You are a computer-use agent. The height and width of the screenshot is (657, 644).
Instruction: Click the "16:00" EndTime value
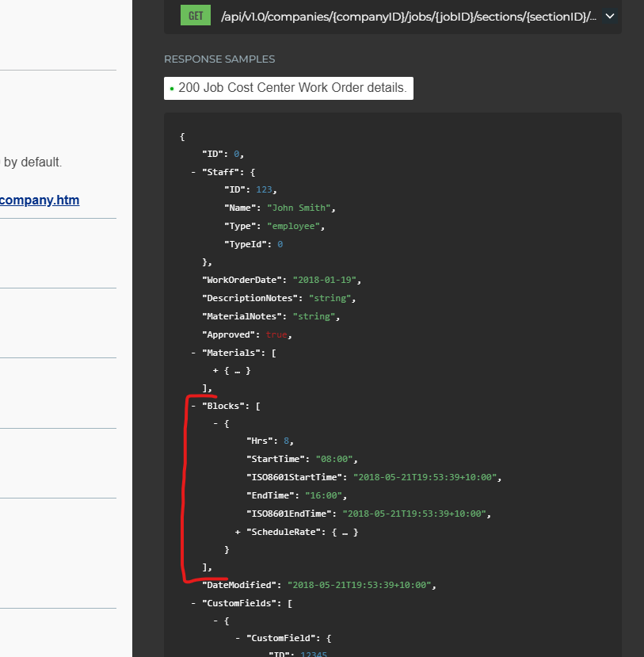pos(323,495)
